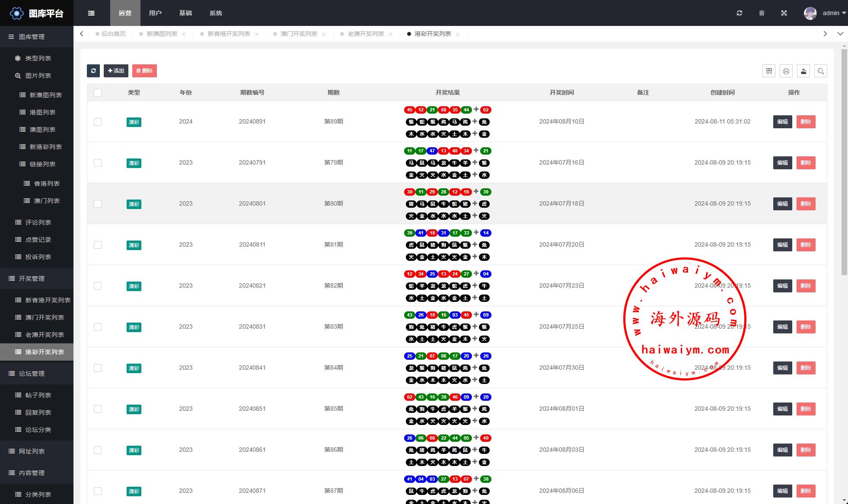
Task: Click the 添加 button
Action: [116, 71]
